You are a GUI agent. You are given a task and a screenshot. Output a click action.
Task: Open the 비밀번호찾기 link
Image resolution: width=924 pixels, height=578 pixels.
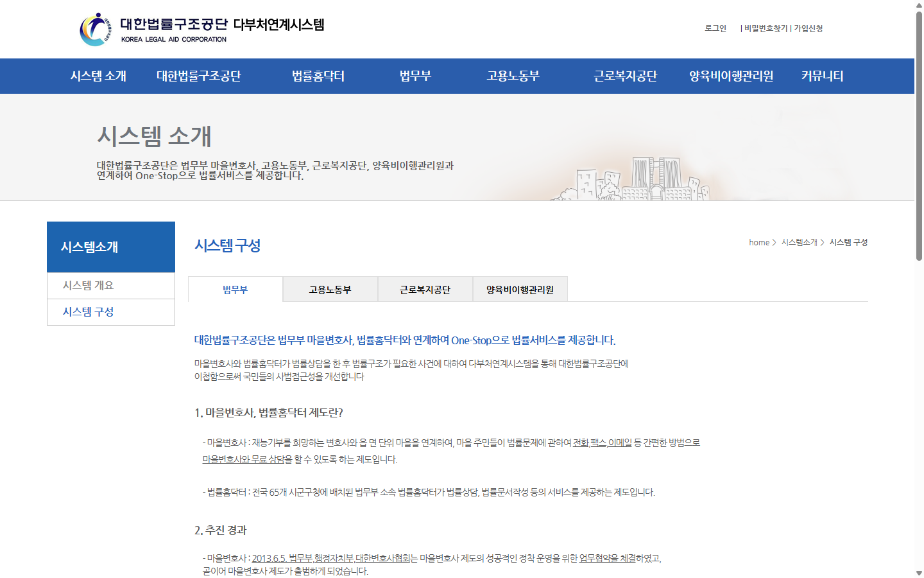click(766, 28)
